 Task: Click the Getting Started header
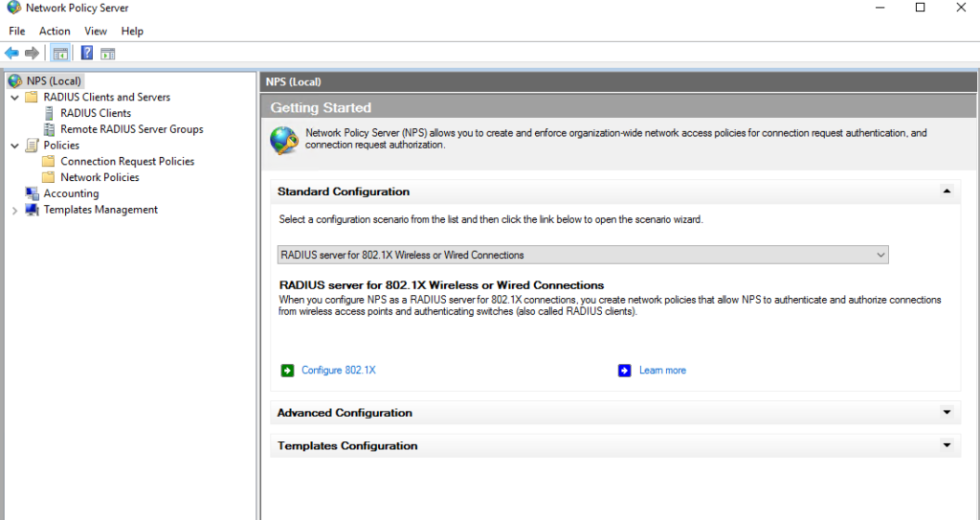pos(321,107)
